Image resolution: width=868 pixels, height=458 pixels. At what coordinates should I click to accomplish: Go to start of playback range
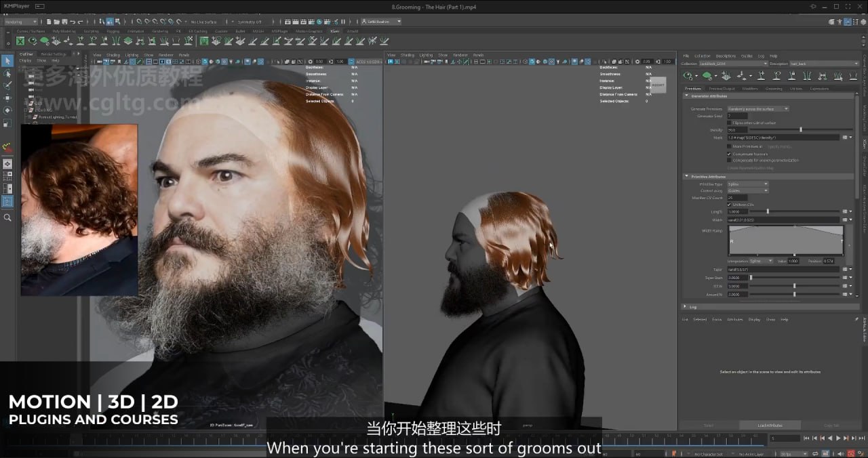806,438
